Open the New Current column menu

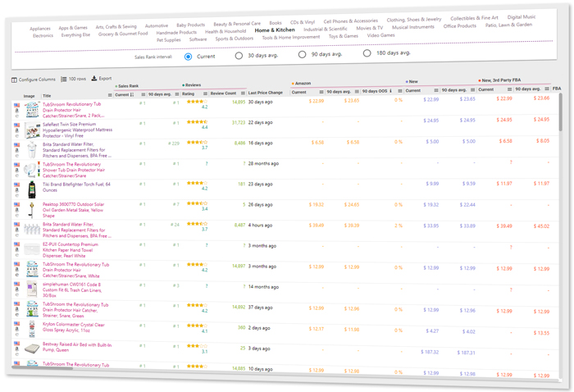[436, 90]
